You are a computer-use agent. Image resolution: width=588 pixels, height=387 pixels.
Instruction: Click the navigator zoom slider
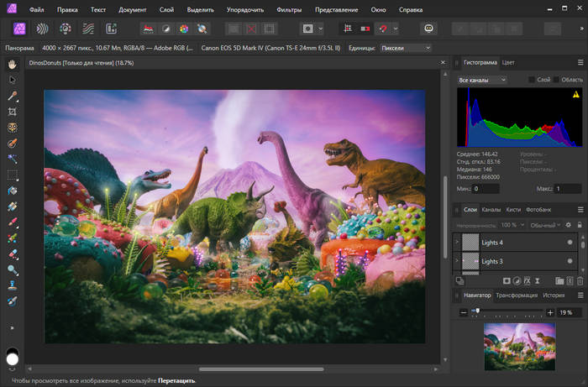[476, 311]
